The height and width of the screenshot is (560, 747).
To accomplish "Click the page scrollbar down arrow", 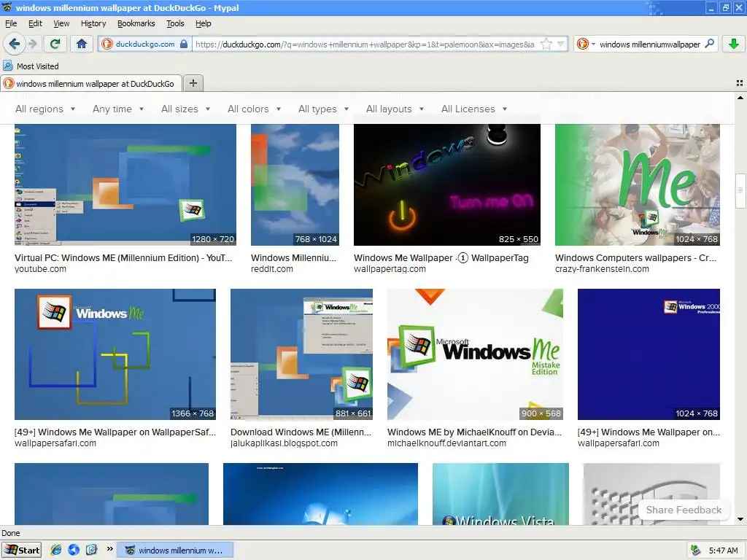I will coord(740,519).
